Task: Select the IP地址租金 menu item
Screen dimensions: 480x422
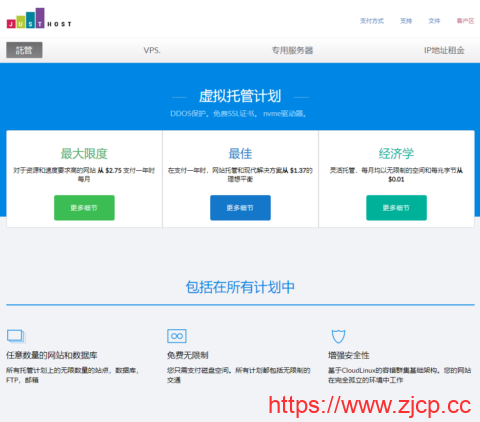Action: [444, 50]
